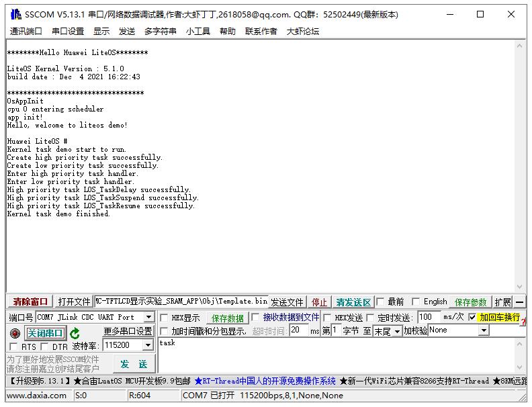532x407 pixels.
Task: Click receive area scrollbar up arrow
Action: [519, 46]
